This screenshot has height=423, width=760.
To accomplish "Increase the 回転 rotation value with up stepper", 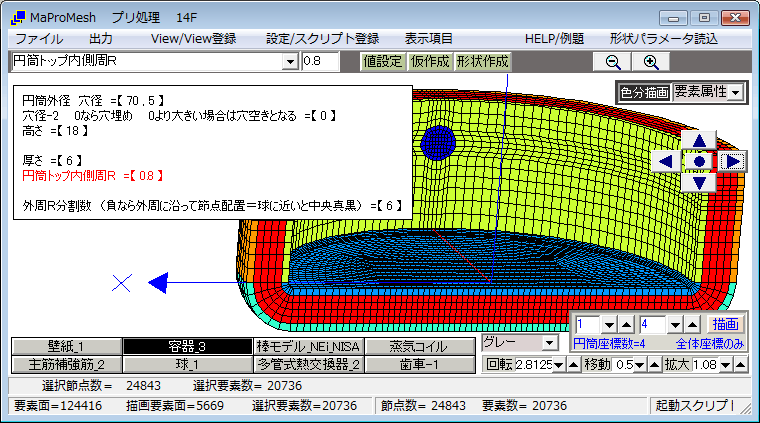I will click(x=573, y=365).
